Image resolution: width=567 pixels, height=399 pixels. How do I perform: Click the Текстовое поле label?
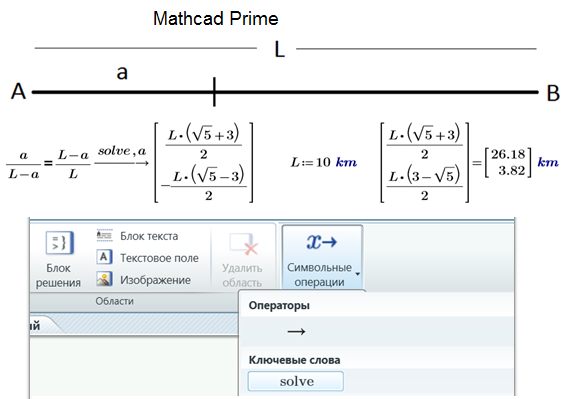pyautogui.click(x=159, y=258)
